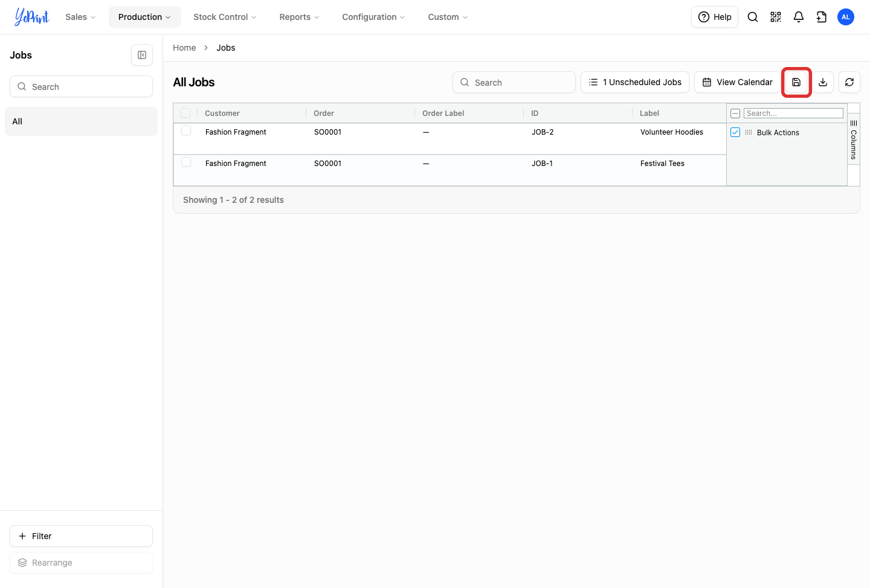
Task: Open the Help button
Action: [715, 17]
